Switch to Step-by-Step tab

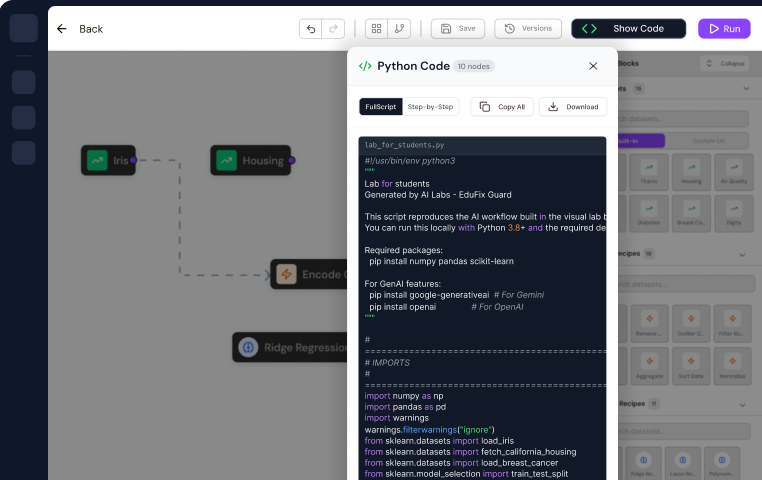point(430,106)
